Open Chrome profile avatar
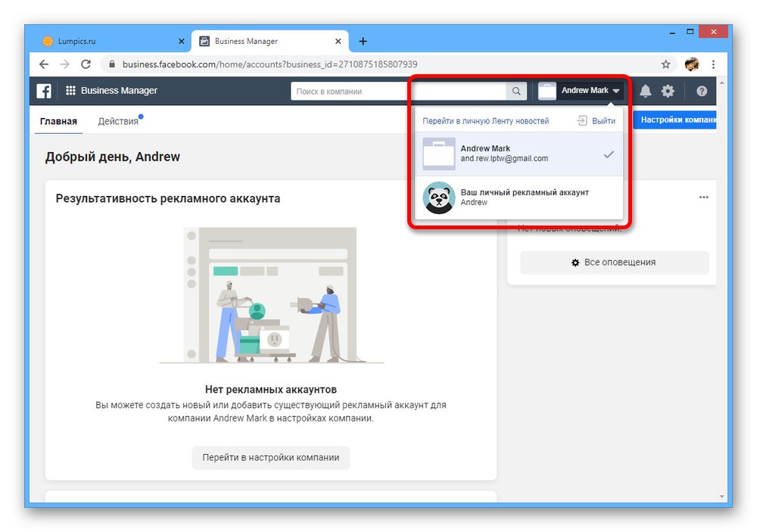 [x=692, y=64]
